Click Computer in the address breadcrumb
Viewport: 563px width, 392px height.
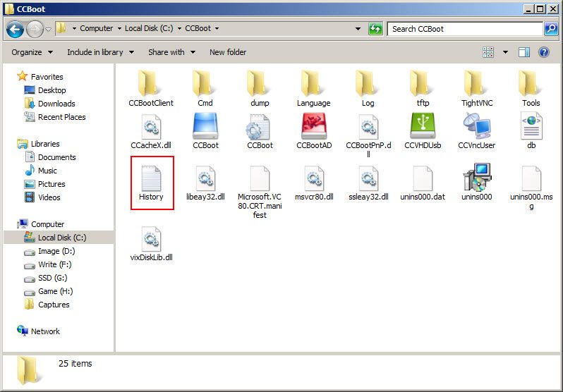coord(96,28)
